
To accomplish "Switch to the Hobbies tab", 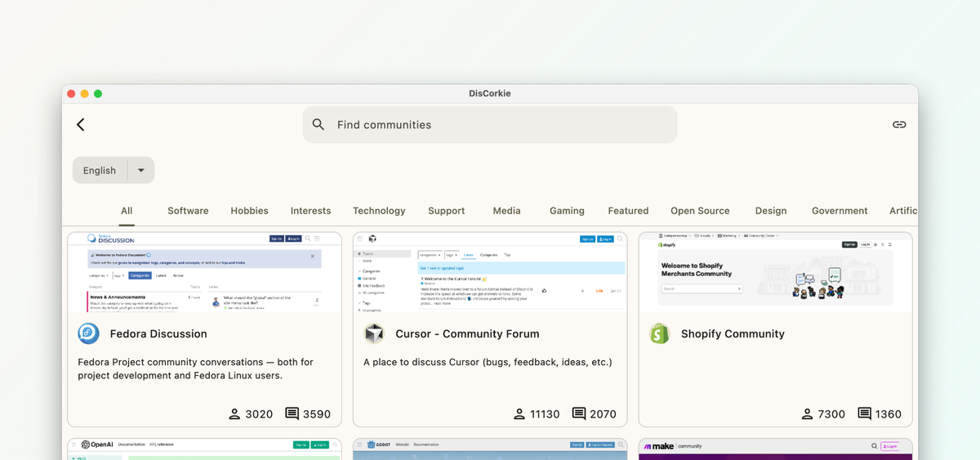I will tap(249, 211).
